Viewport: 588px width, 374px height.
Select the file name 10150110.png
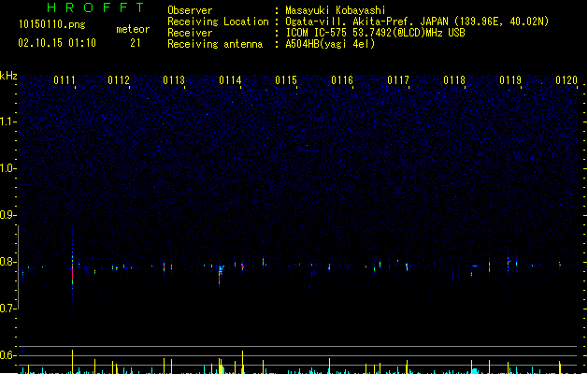coord(52,24)
